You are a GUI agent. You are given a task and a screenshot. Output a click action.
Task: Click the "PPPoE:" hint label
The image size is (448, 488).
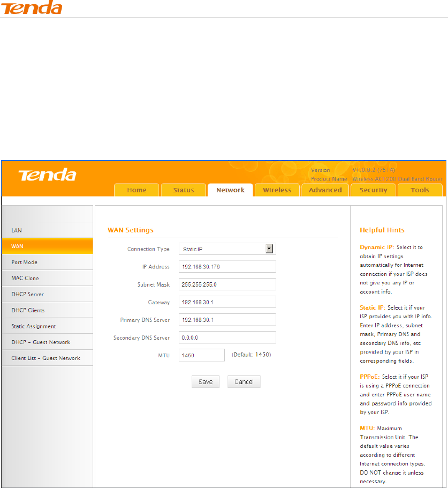pos(370,377)
